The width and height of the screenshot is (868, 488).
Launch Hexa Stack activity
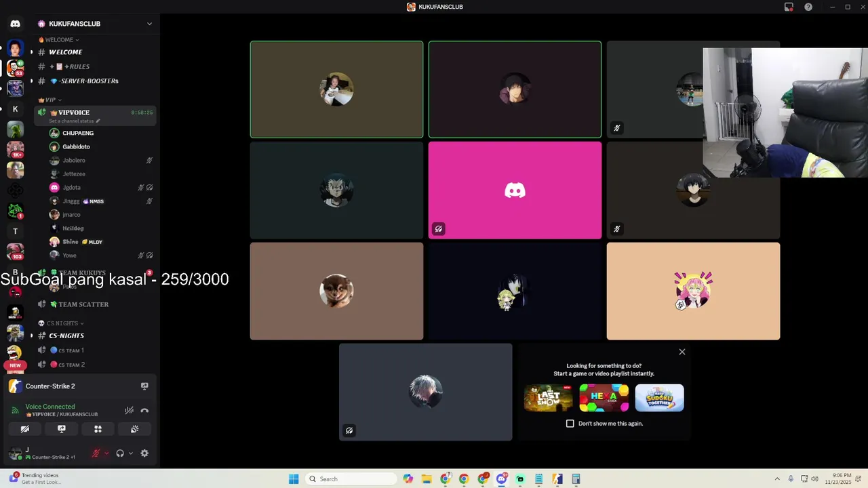pyautogui.click(x=604, y=398)
